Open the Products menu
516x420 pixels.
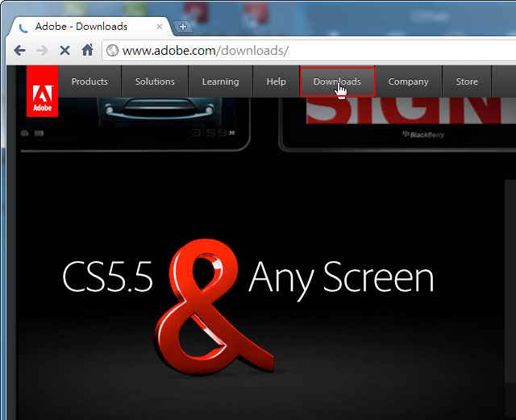pyautogui.click(x=89, y=81)
